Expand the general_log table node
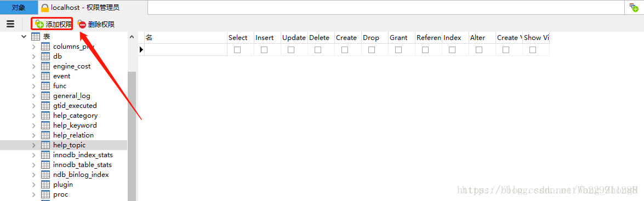This screenshot has width=644, height=201. click(x=34, y=96)
